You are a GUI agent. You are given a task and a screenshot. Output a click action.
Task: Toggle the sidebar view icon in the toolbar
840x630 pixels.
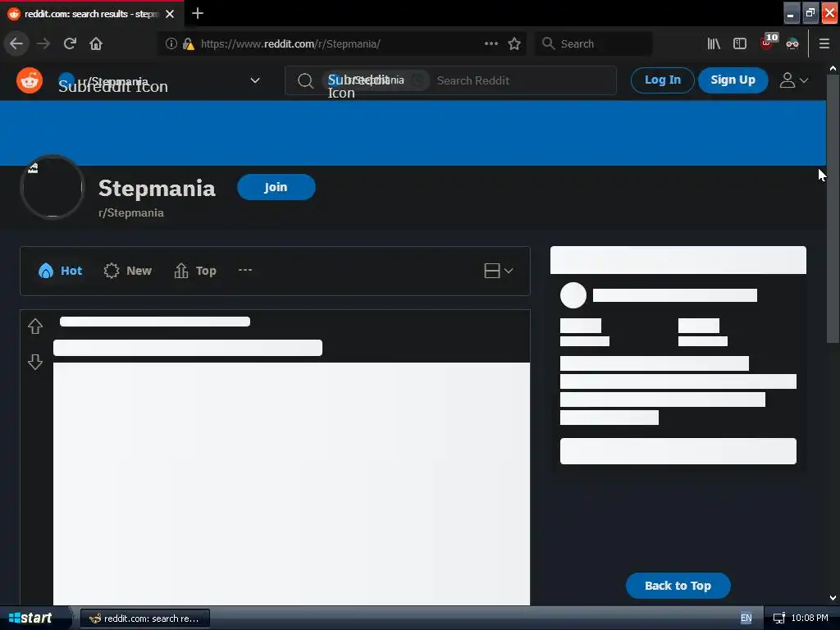tap(740, 43)
